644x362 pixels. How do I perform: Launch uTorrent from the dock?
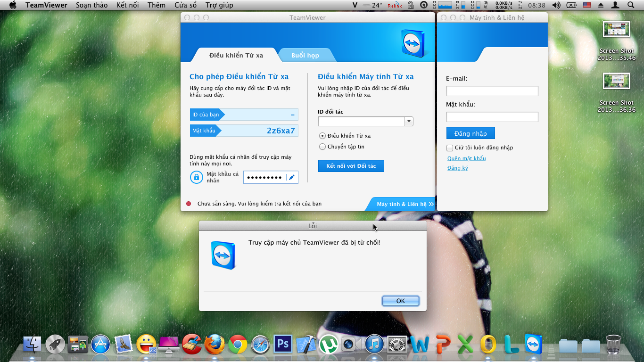pyautogui.click(x=329, y=345)
